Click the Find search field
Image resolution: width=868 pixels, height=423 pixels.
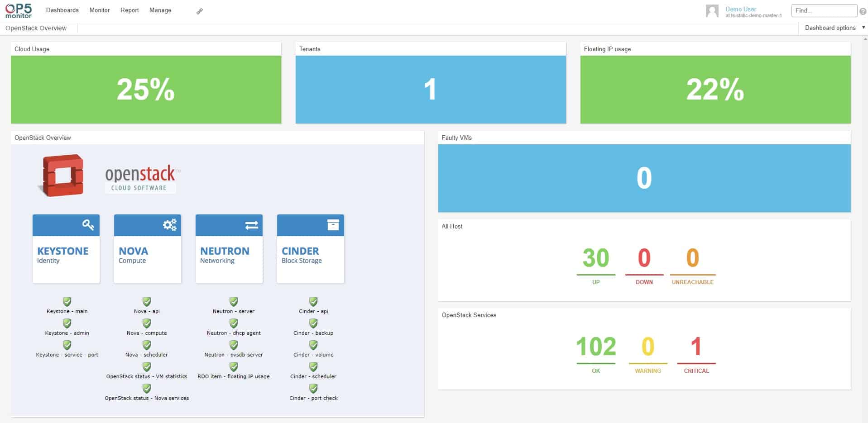coord(824,10)
